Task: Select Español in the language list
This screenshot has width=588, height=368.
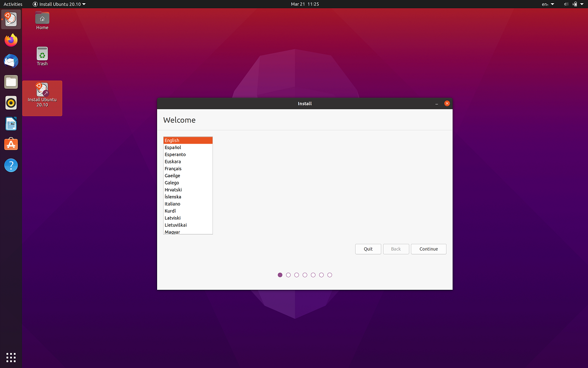Action: tap(188, 148)
